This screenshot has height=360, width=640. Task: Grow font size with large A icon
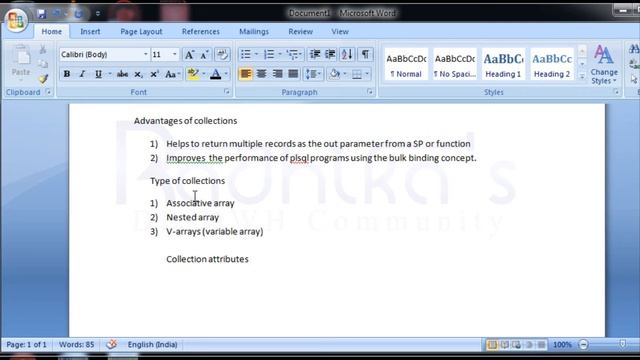tap(189, 55)
